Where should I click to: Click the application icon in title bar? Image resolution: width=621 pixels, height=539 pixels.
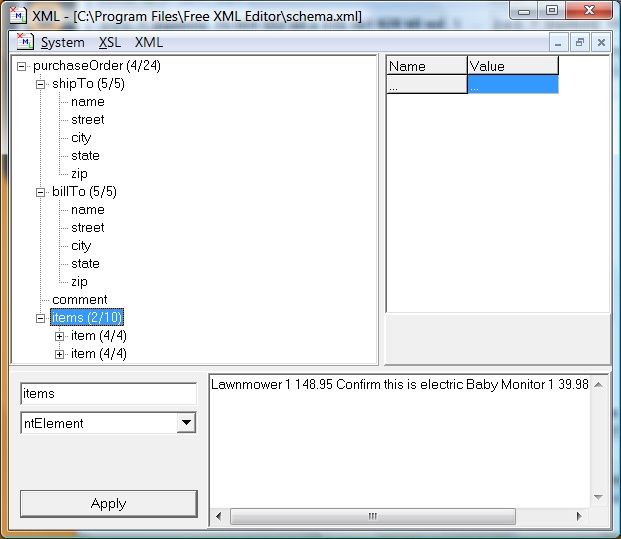tap(18, 15)
